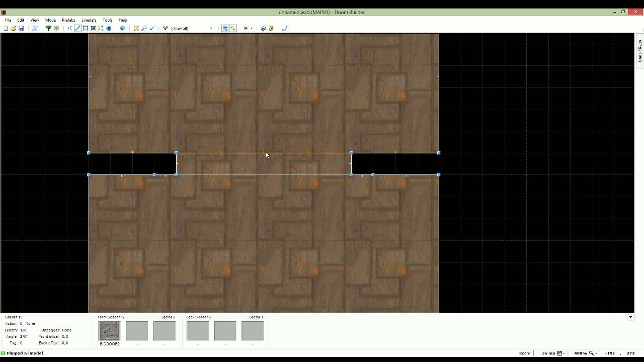Click the green arrow icon after the test map button
The width and height of the screenshot is (644, 362).
coord(263,28)
